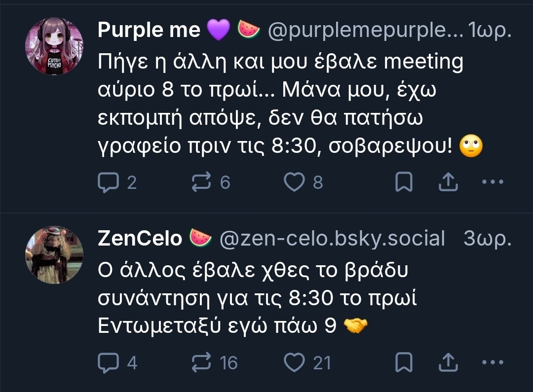Repost Purple me's meeting post
Image resolution: width=533 pixels, height=392 pixels.
[x=201, y=183]
